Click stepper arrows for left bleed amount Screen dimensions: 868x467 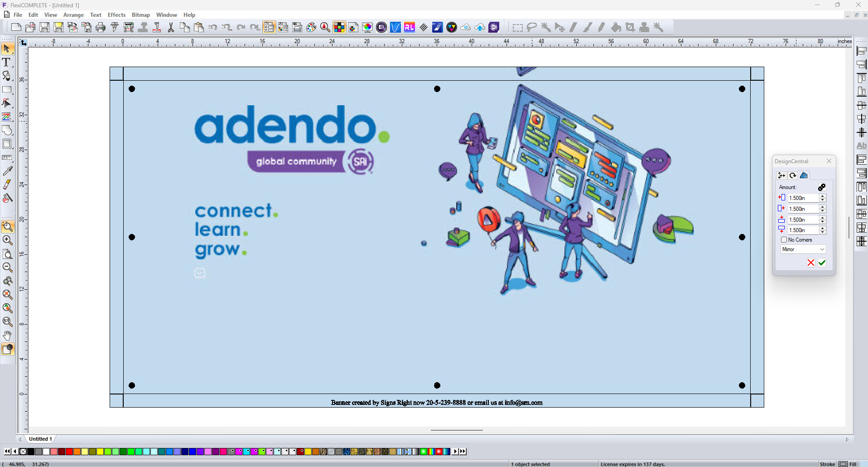823,198
